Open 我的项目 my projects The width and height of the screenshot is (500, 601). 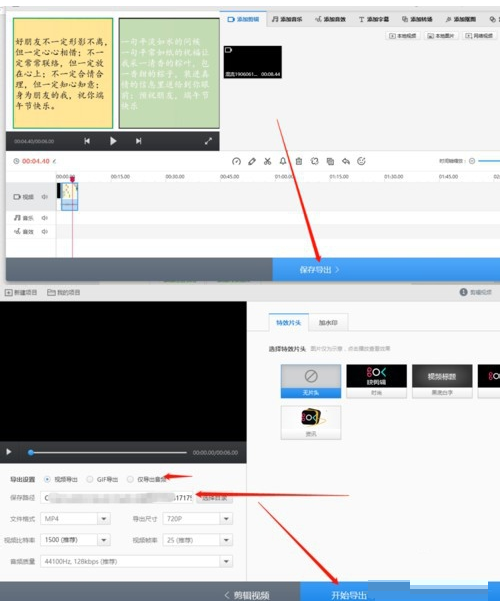[64, 292]
